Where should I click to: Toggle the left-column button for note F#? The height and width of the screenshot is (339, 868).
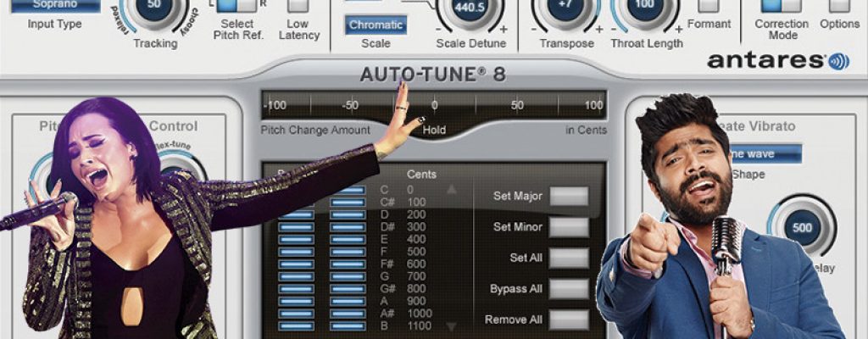click(x=296, y=264)
